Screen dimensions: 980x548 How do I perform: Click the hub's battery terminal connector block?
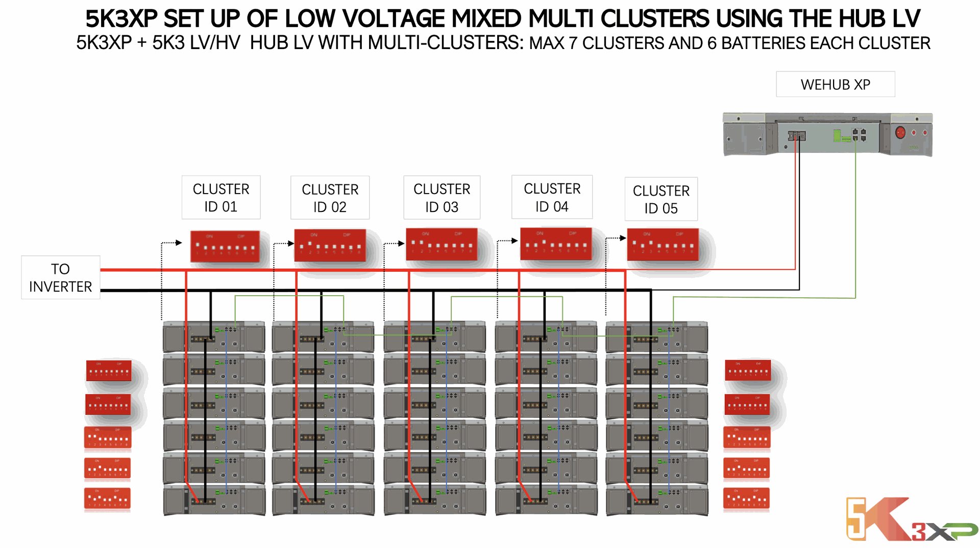tap(797, 136)
